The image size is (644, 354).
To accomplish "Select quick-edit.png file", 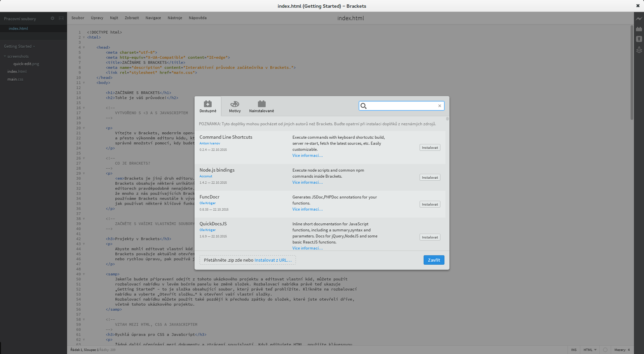I will 26,64.
